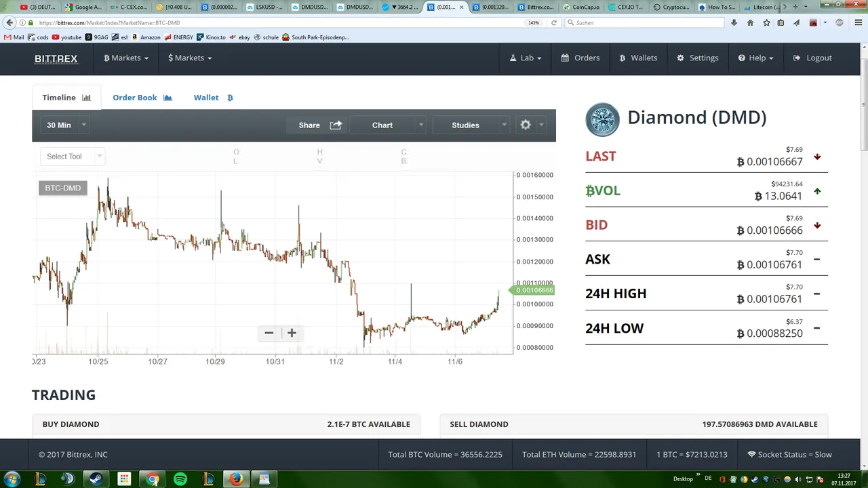Switch to the C-CEX.co browser tab

(x=129, y=7)
